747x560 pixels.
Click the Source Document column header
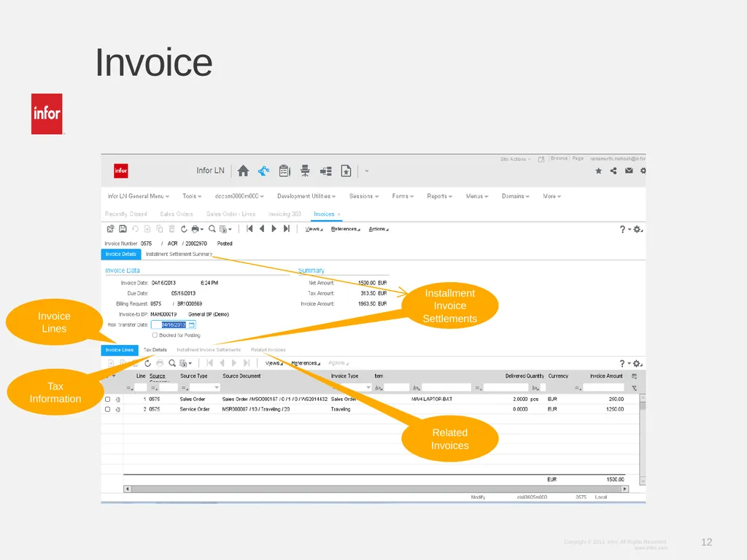241,376
